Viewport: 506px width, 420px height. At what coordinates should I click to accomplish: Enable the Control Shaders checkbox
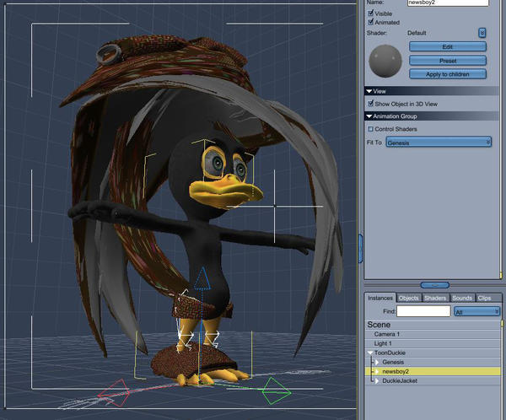tap(370, 129)
